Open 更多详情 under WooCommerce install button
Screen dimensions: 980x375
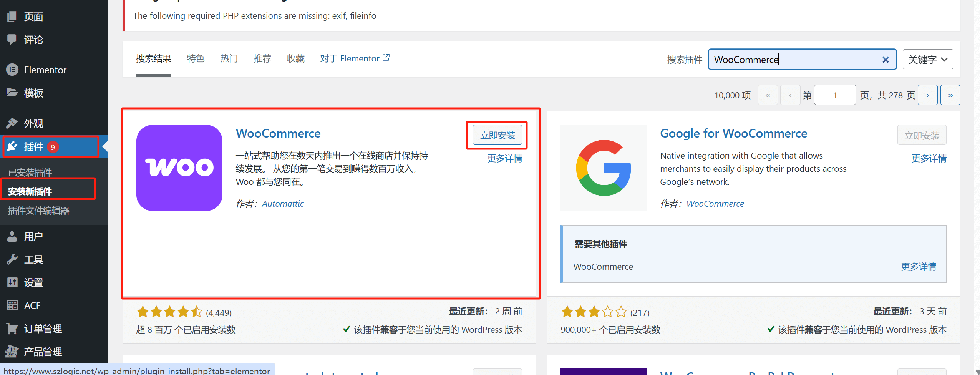pos(504,158)
